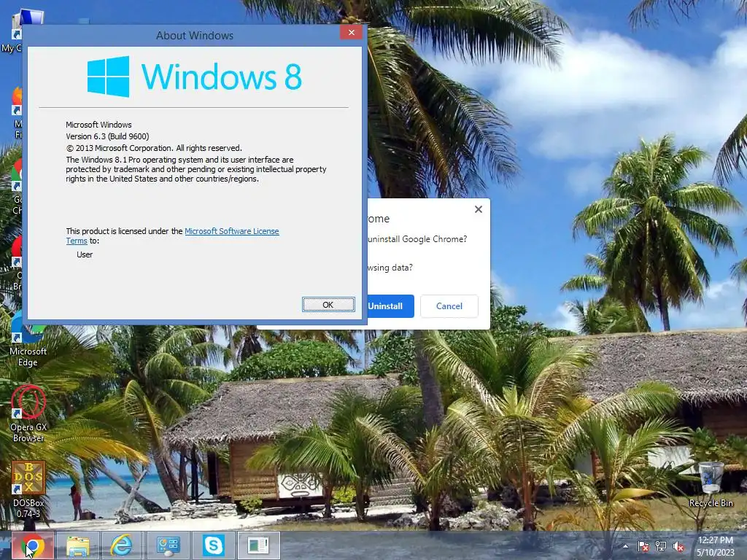
Task: Close the Chrome uninstall dialog with X
Action: (x=479, y=209)
